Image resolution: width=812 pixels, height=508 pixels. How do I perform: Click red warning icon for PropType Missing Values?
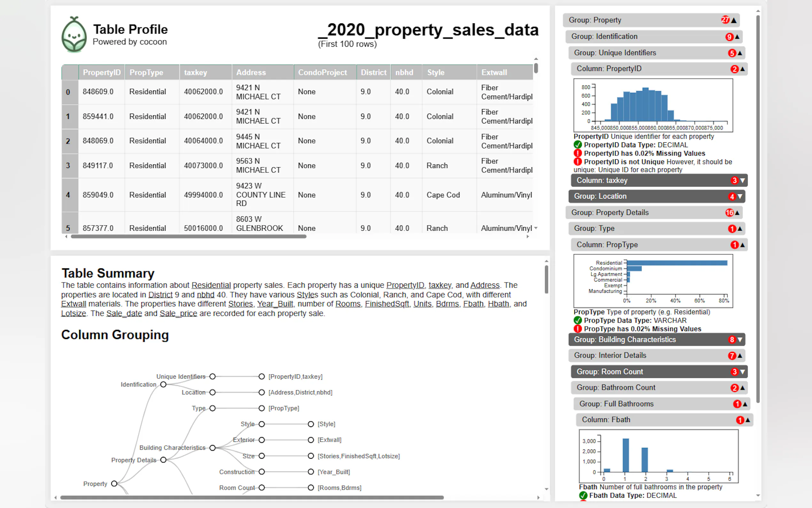click(x=577, y=329)
